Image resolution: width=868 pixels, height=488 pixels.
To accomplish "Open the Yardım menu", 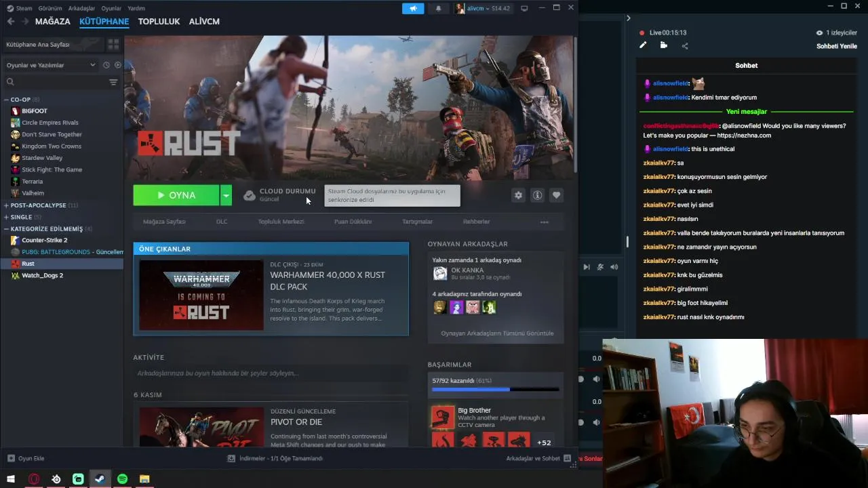I will 136,8.
